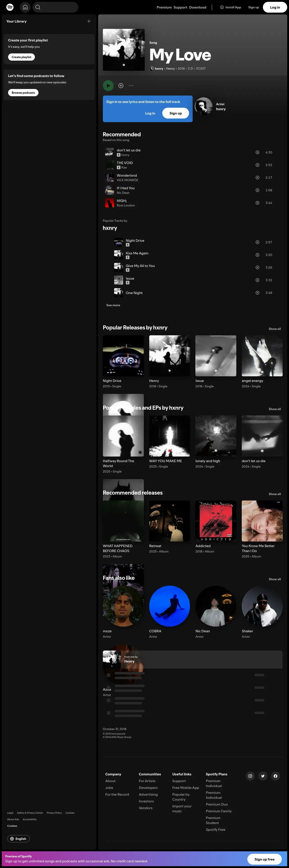Open Addicted album cover

tap(216, 521)
